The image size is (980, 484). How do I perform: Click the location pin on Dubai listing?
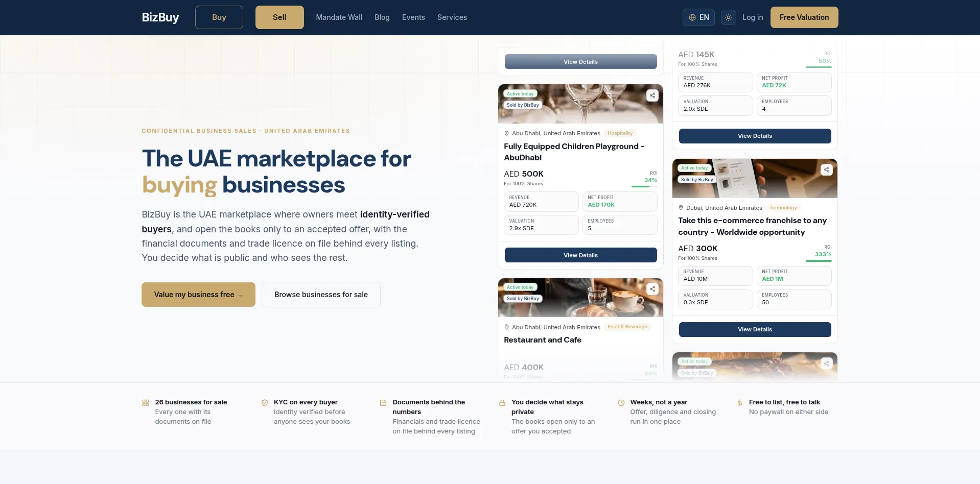[681, 208]
